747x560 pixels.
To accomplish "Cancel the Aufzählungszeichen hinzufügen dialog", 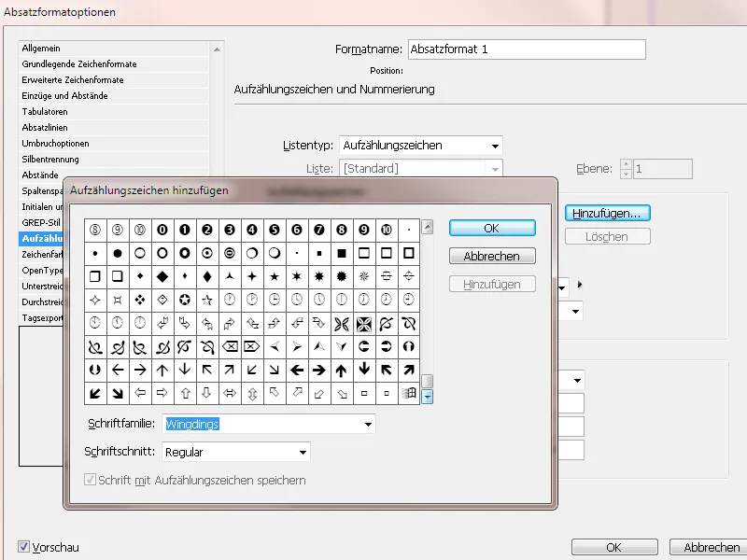I will [x=492, y=256].
